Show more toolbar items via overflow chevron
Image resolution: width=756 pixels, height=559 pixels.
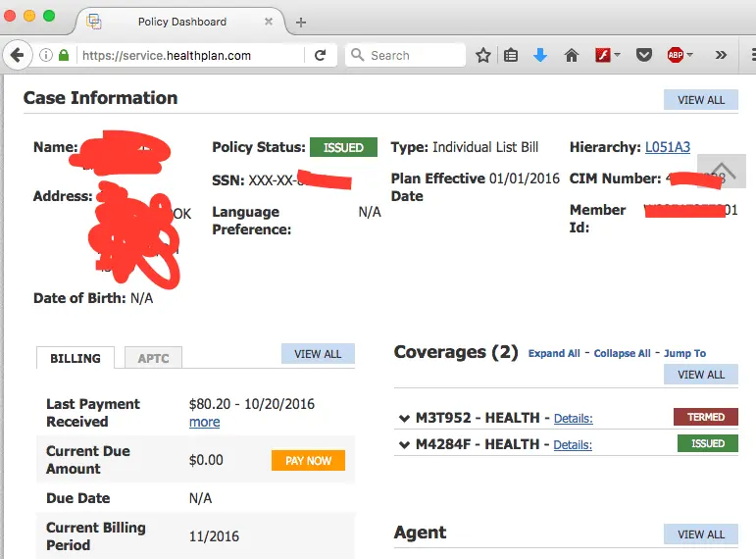point(721,56)
